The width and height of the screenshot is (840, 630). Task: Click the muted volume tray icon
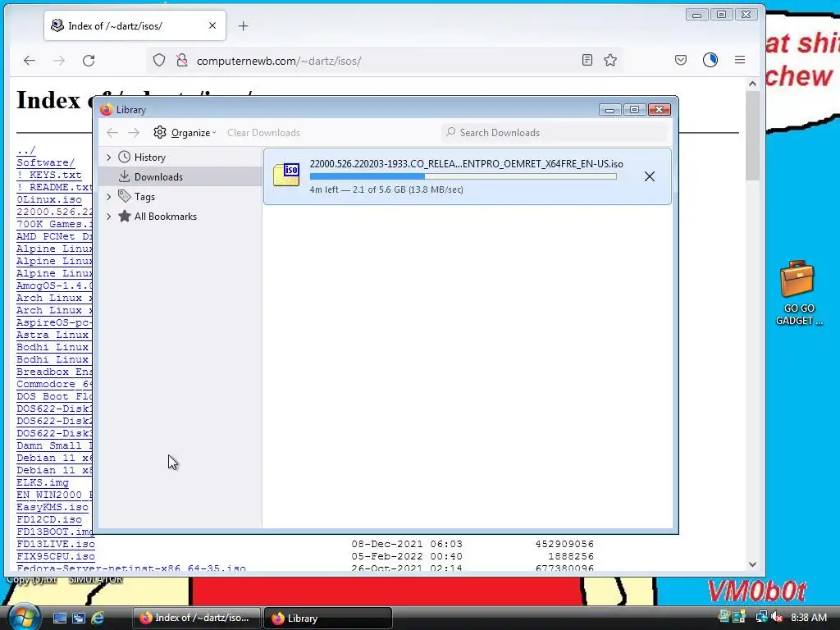tap(777, 617)
